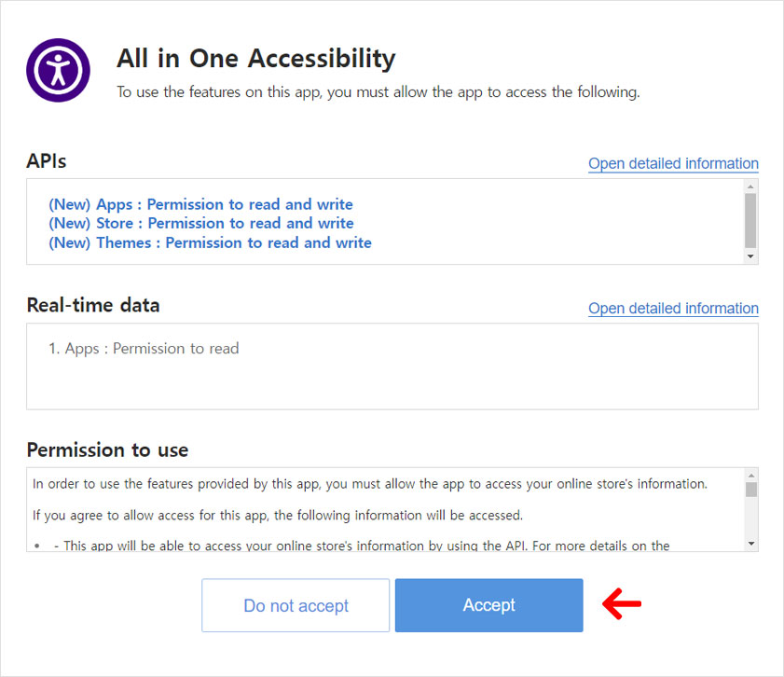Open detailed information for APIs
784x677 pixels.
click(x=673, y=163)
